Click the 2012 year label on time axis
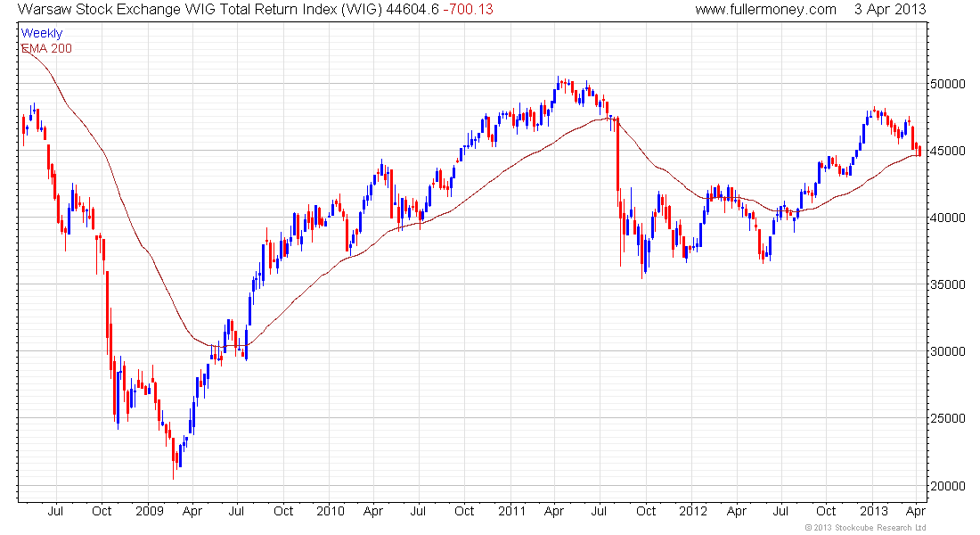 [x=693, y=511]
